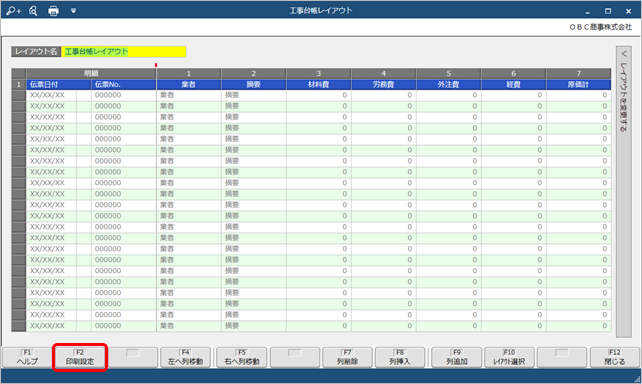Click the 材料費 column header
The width and height of the screenshot is (642, 384).
click(x=319, y=85)
